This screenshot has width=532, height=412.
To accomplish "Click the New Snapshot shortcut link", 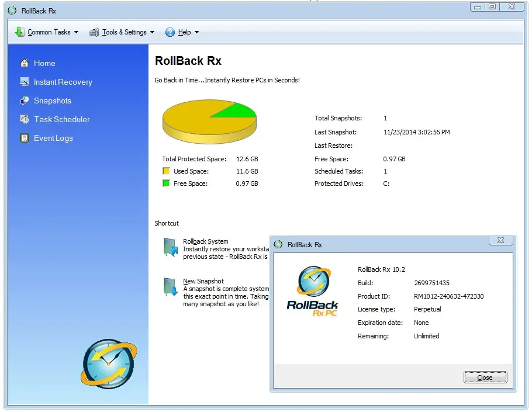I will point(203,281).
